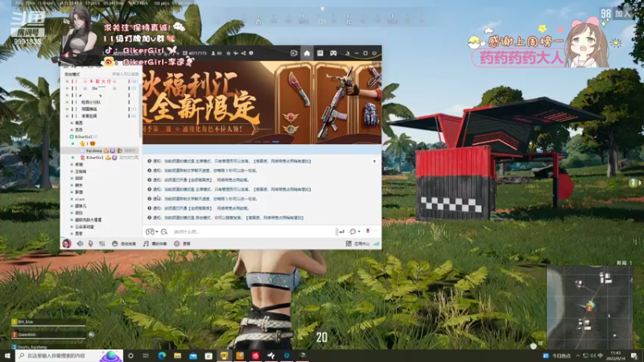Open the YY raccoon icon on taskbar
Viewport: 644px width, 362px height.
click(x=225, y=356)
